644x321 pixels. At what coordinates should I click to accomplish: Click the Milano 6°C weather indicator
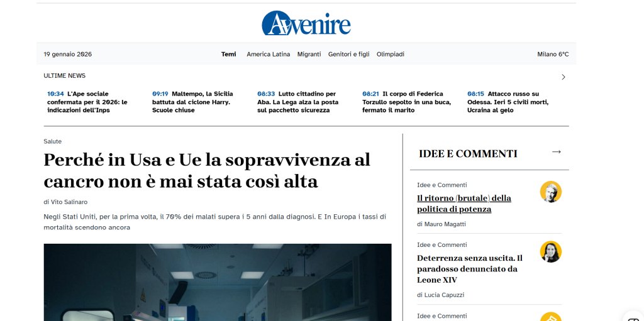tap(552, 54)
